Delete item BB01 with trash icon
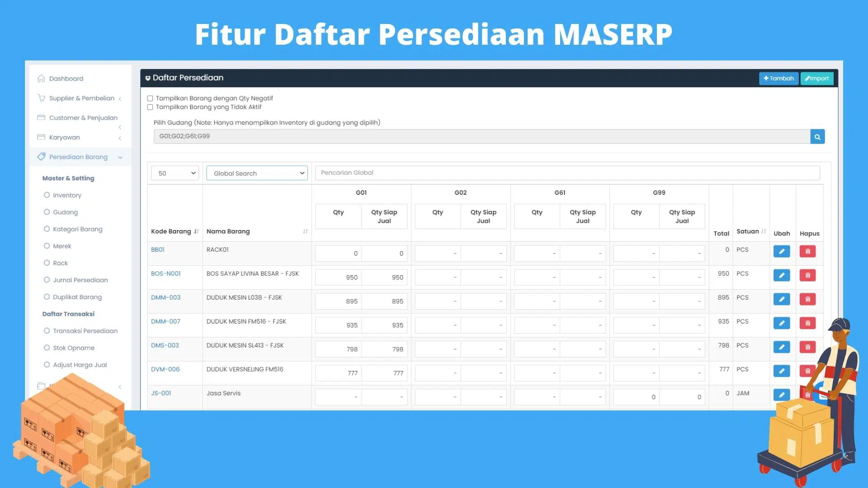Screen dimensions: 868x488 point(807,251)
